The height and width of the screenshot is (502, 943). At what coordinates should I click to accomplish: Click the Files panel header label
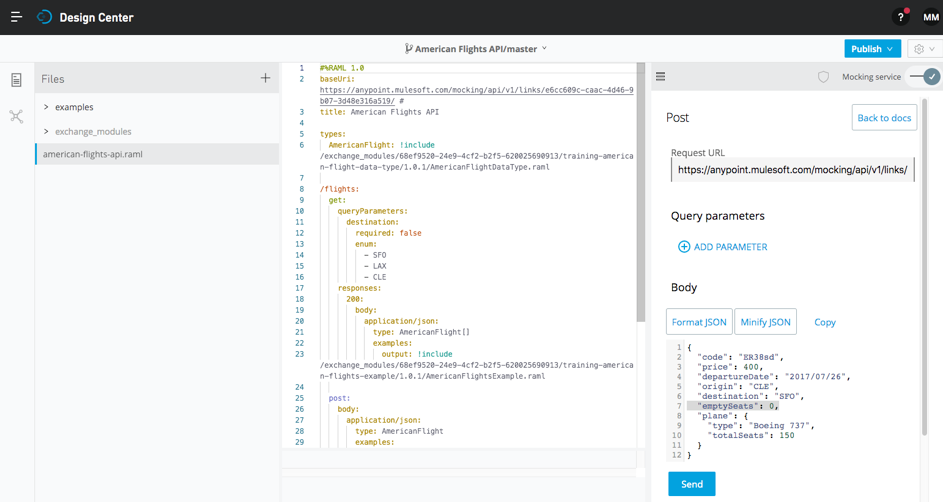click(x=52, y=79)
